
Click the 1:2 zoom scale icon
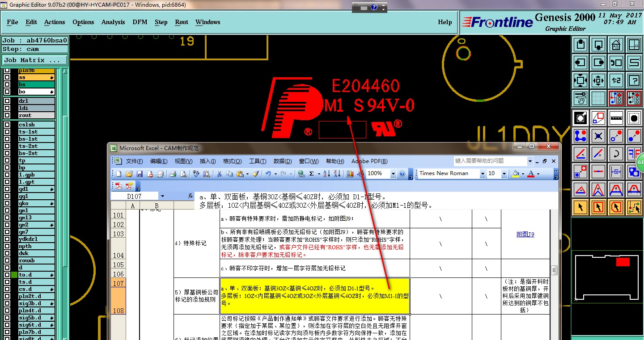(x=616, y=80)
